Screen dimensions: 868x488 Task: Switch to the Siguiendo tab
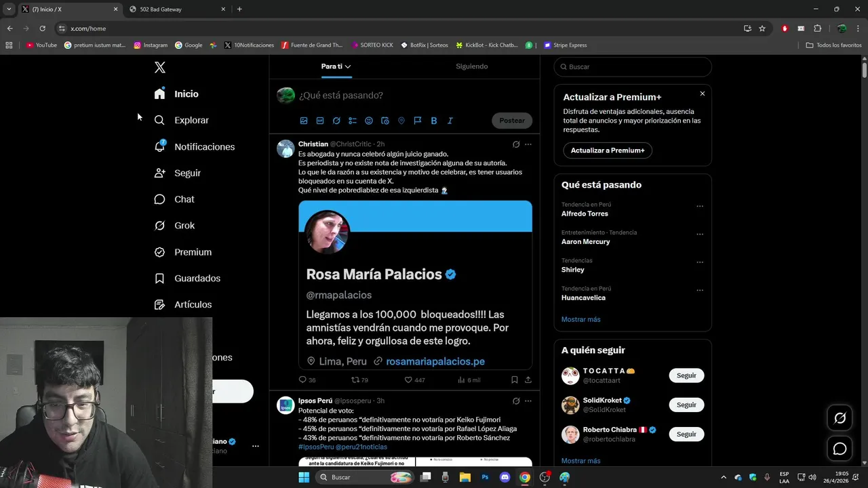click(x=472, y=66)
